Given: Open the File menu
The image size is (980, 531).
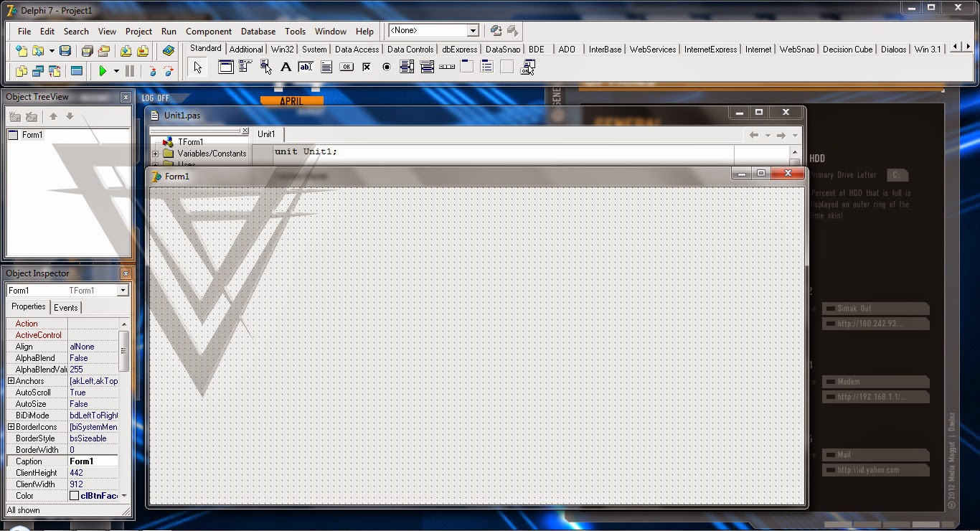Looking at the screenshot, I should 24,32.
